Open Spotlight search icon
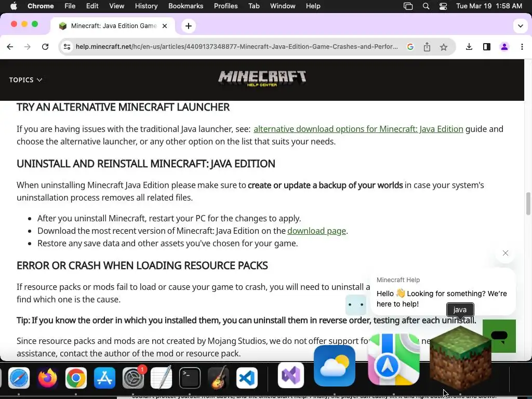 pyautogui.click(x=426, y=6)
